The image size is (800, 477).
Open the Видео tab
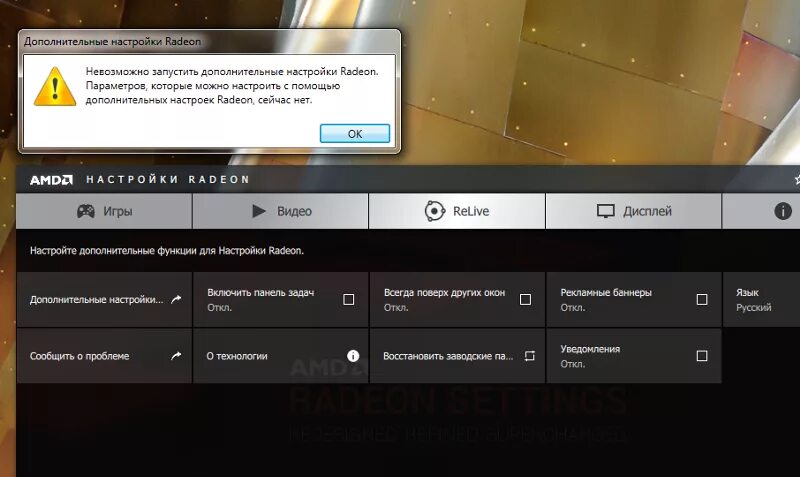point(281,211)
